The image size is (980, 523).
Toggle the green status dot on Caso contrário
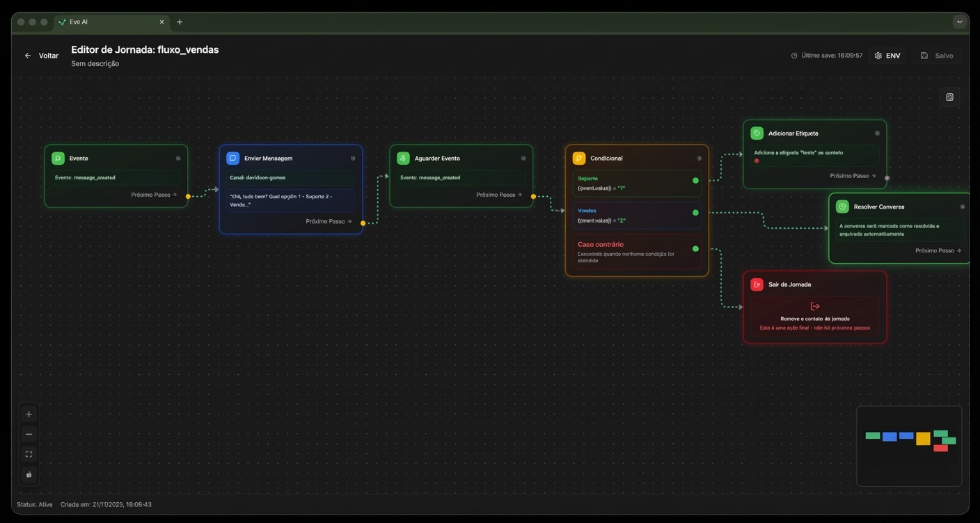(x=695, y=249)
